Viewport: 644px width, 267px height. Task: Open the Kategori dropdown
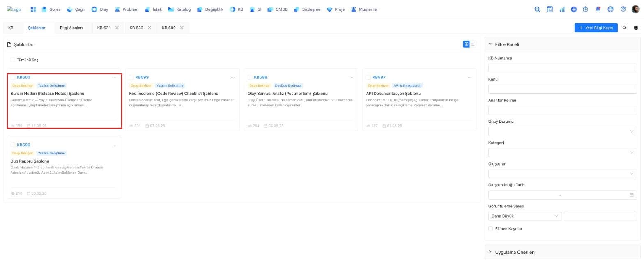coord(562,152)
